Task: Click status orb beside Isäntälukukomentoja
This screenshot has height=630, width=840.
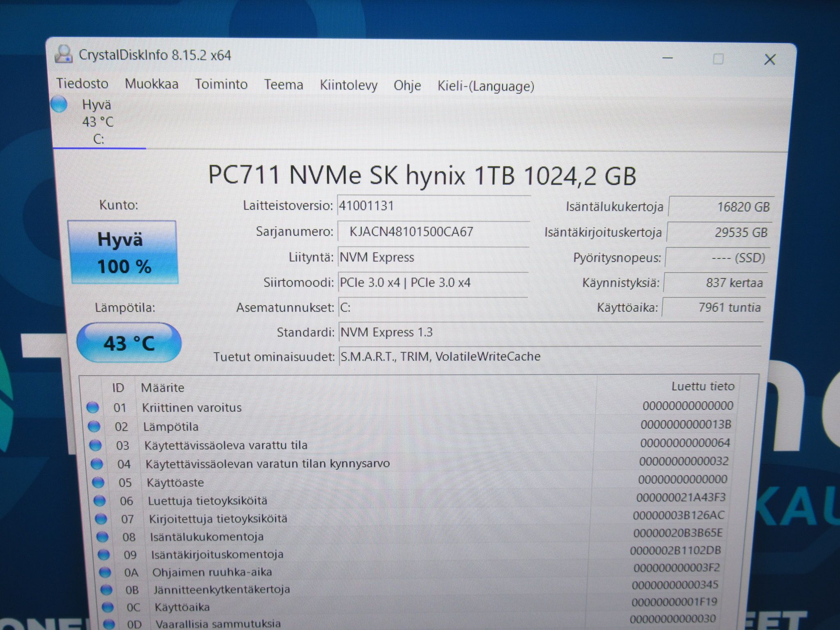Action: [x=102, y=536]
